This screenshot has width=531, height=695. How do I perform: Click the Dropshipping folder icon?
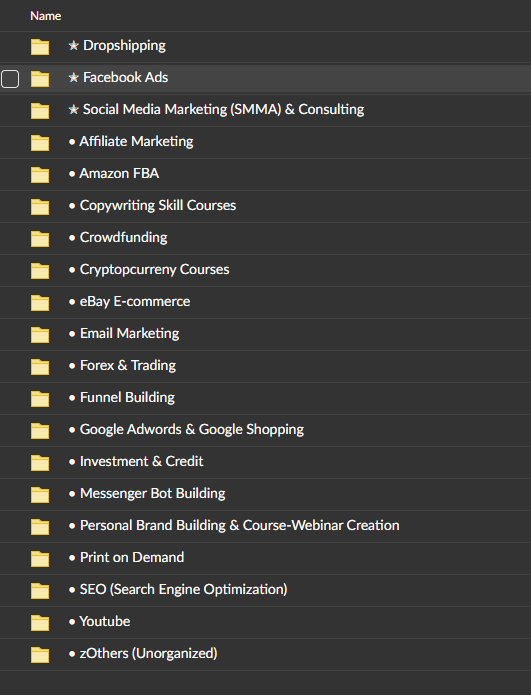pos(40,47)
